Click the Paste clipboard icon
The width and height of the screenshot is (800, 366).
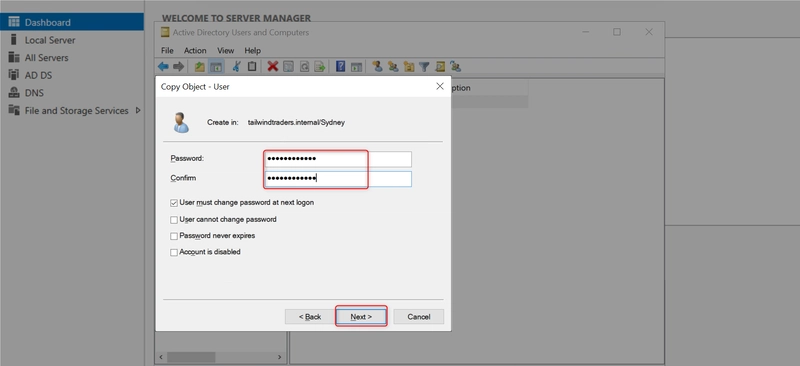pyautogui.click(x=252, y=66)
